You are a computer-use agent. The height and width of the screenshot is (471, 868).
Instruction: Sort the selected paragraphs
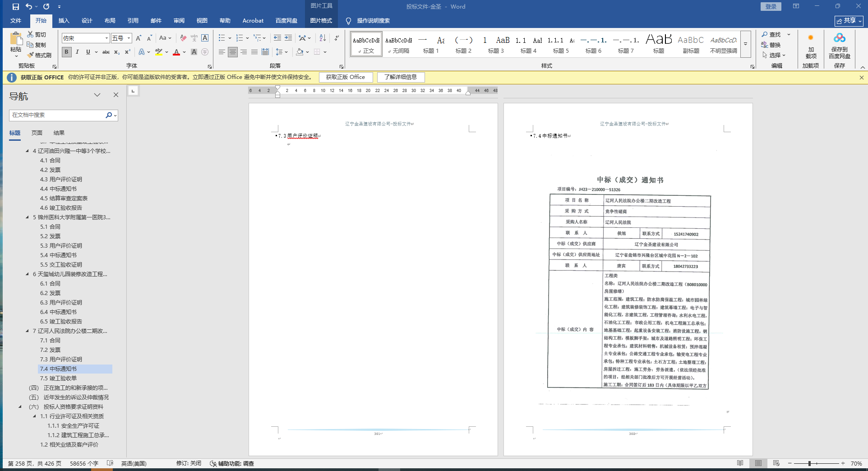click(x=323, y=38)
